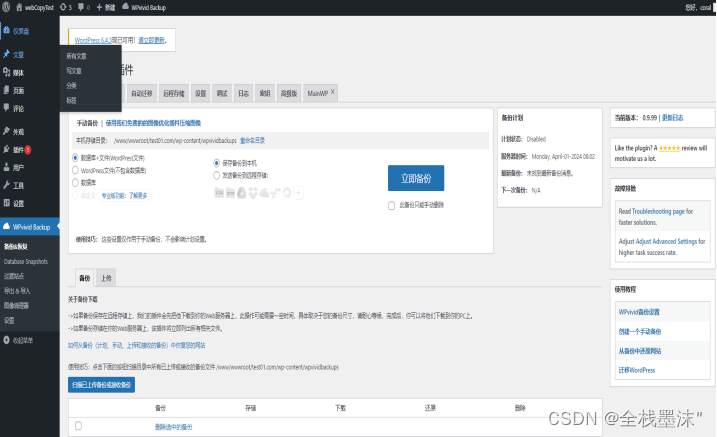Switch to the 高级版 tab
The image size is (717, 437).
point(289,93)
